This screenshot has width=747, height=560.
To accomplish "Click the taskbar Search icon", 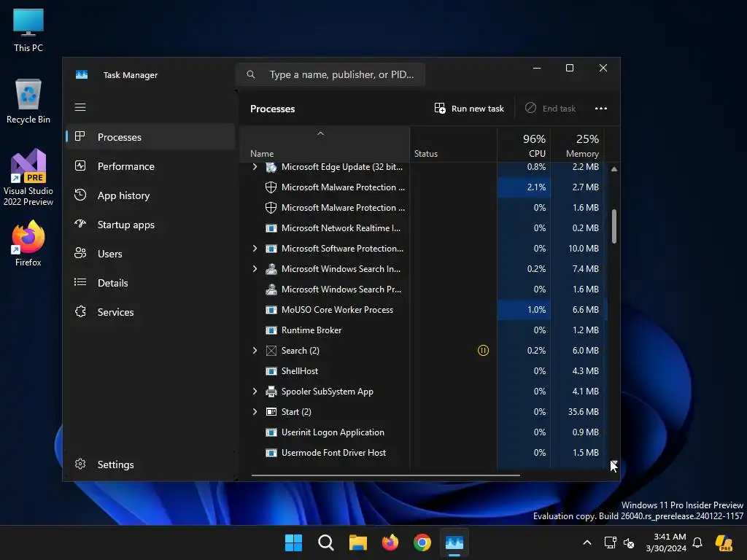I will (x=326, y=542).
